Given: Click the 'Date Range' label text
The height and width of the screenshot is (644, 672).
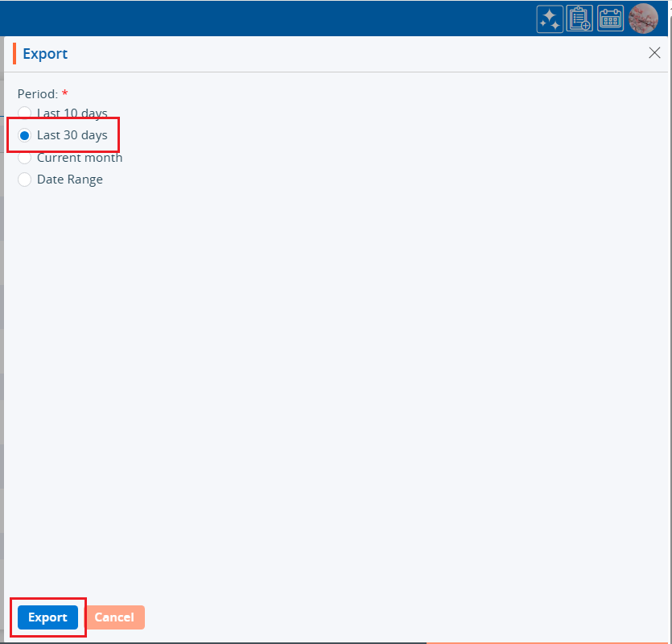Looking at the screenshot, I should tap(70, 180).
